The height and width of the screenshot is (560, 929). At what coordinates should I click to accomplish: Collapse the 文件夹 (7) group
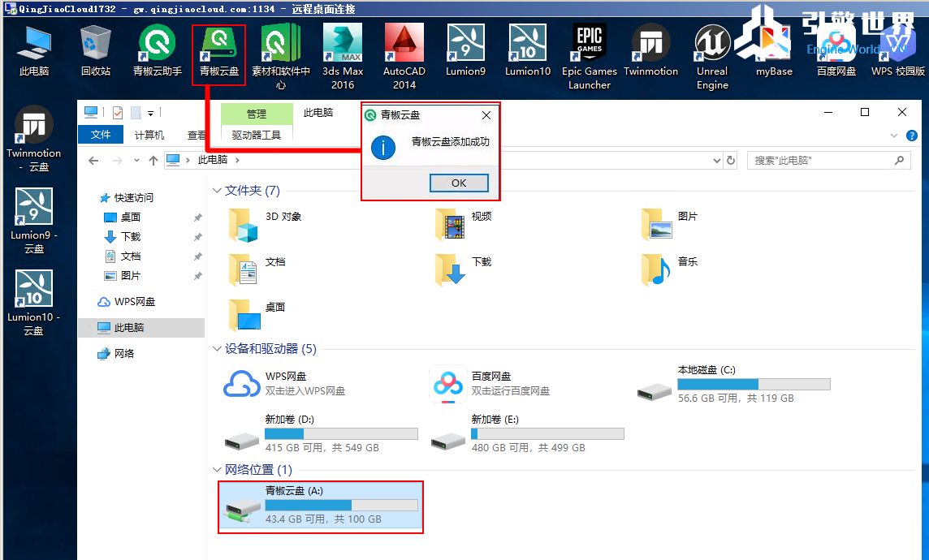coord(217,191)
